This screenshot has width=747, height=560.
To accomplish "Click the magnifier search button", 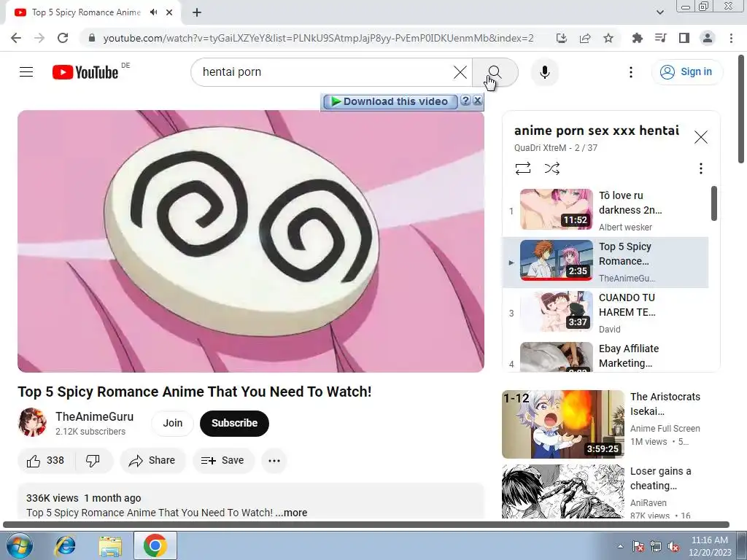I will [x=495, y=72].
